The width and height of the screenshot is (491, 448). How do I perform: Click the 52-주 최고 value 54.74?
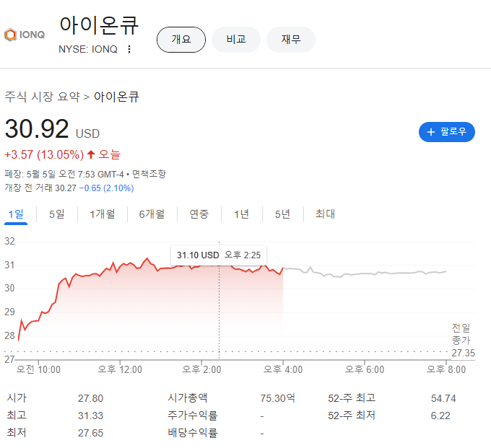click(443, 398)
